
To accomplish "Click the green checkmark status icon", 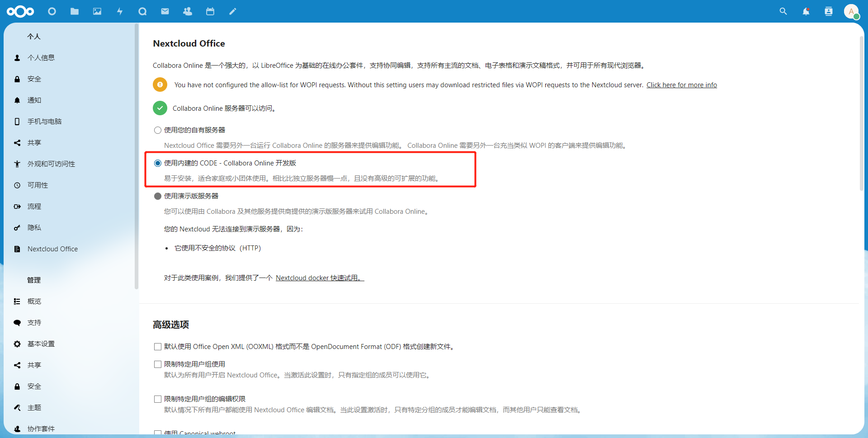I will tap(160, 108).
